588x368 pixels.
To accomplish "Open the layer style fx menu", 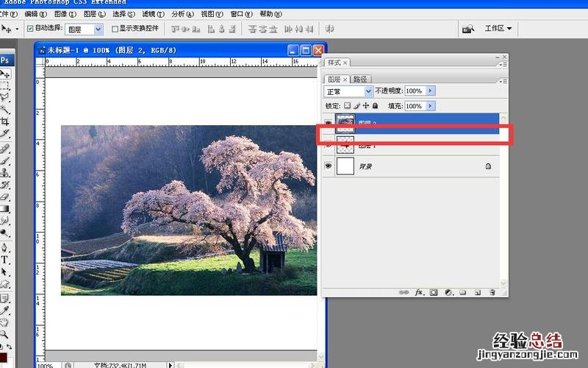I will pyautogui.click(x=420, y=292).
